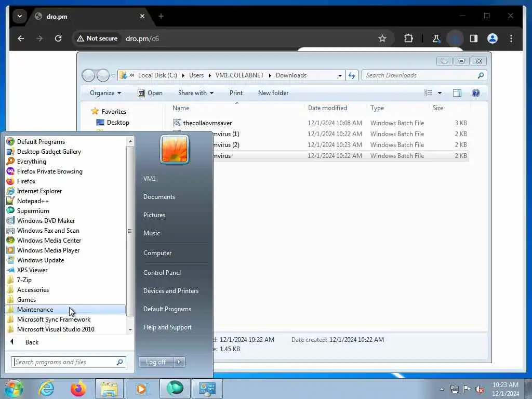
Task: Open Computer from the Start menu
Action: 157,253
